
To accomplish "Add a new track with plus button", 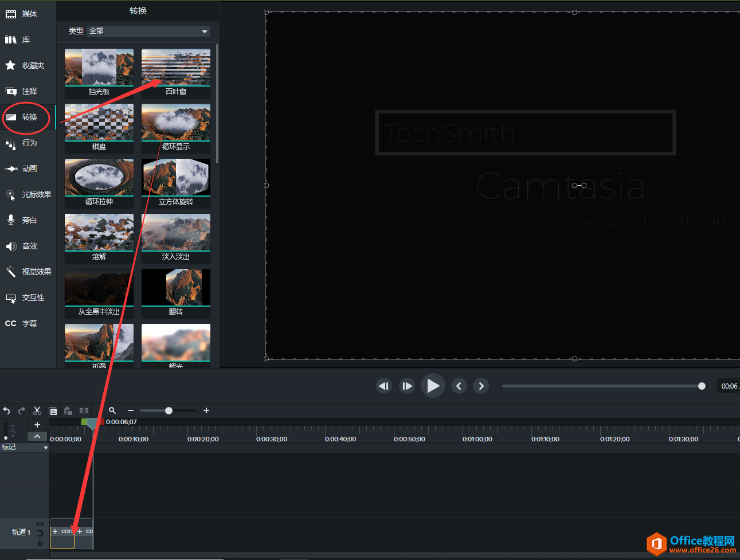I will (37, 425).
